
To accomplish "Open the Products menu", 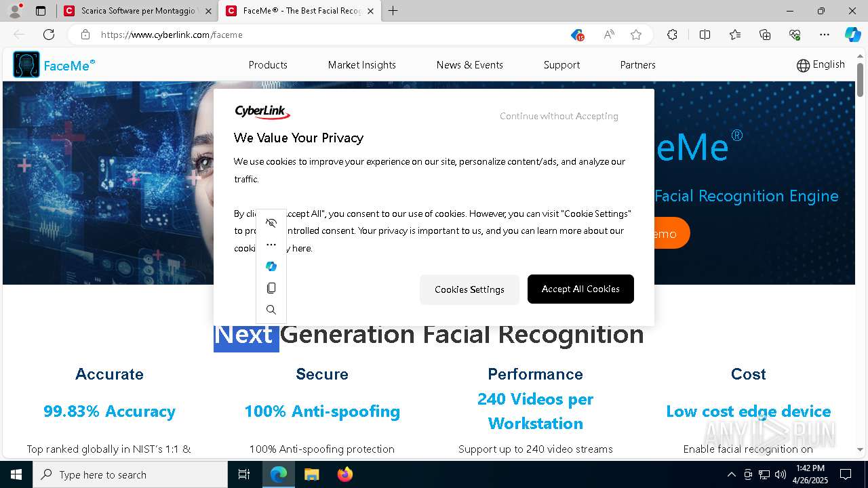I will point(268,65).
